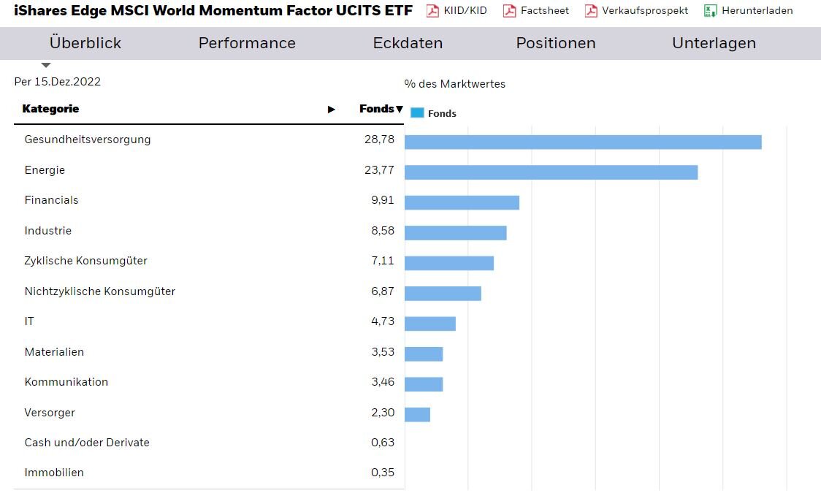Screen dimensions: 821x504
Task: Click the Energie chart bar
Action: click(x=551, y=172)
